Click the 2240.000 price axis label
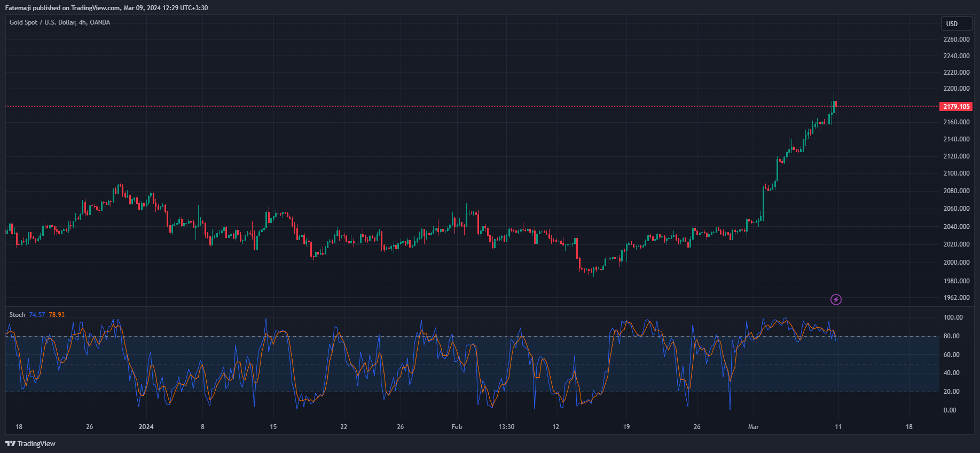980x453 pixels. 957,56
